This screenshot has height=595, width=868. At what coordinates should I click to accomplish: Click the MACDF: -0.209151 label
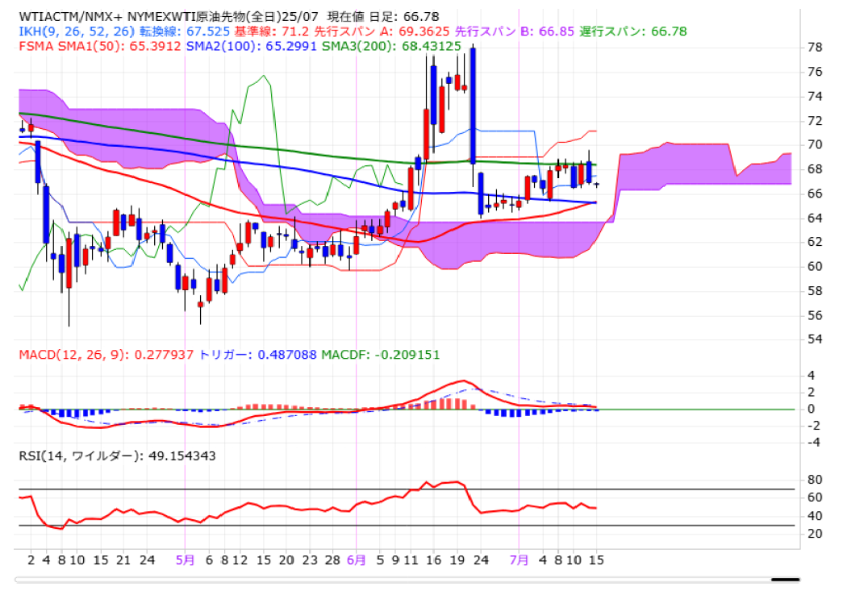pos(381,355)
